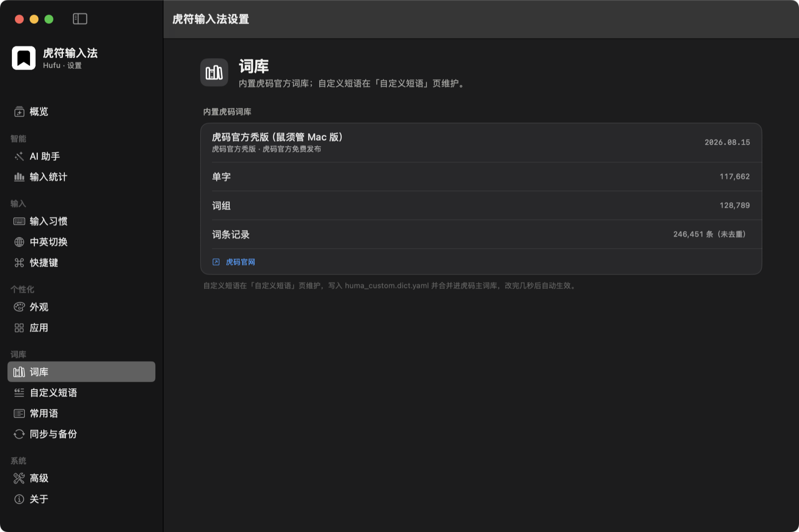This screenshot has width=799, height=532.
Task: Click the 快捷键 command key icon
Action: point(19,263)
